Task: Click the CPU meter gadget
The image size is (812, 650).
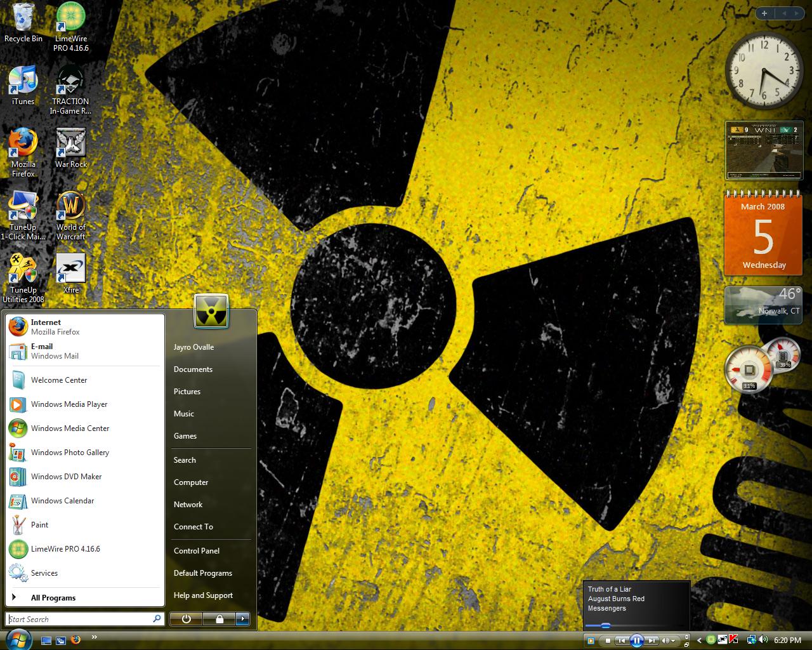Action: point(749,369)
